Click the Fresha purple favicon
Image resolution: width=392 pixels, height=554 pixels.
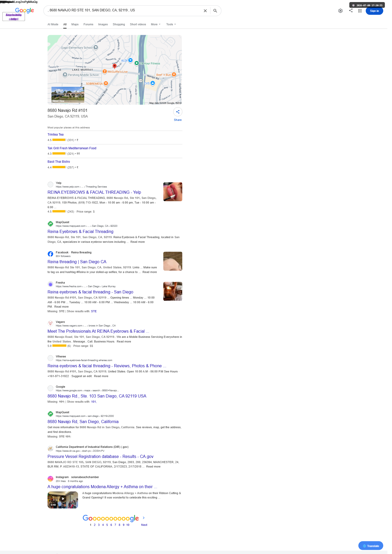click(50, 284)
